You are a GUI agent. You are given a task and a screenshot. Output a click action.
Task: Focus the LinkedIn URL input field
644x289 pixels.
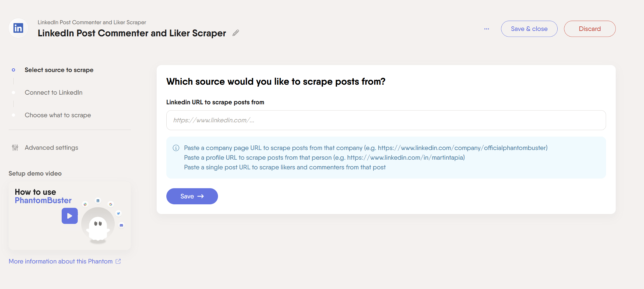pyautogui.click(x=386, y=120)
